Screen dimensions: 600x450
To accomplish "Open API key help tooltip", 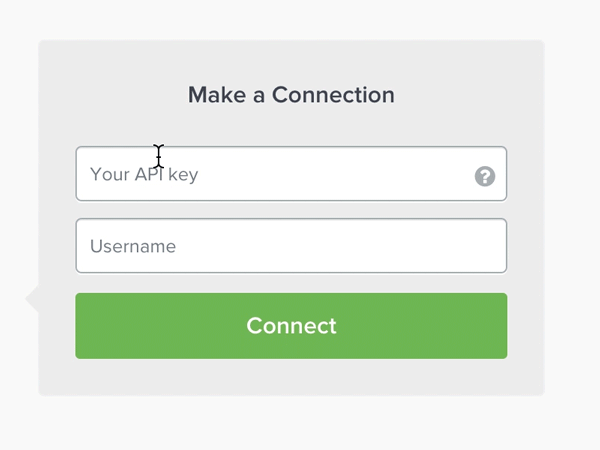I will 485,177.
